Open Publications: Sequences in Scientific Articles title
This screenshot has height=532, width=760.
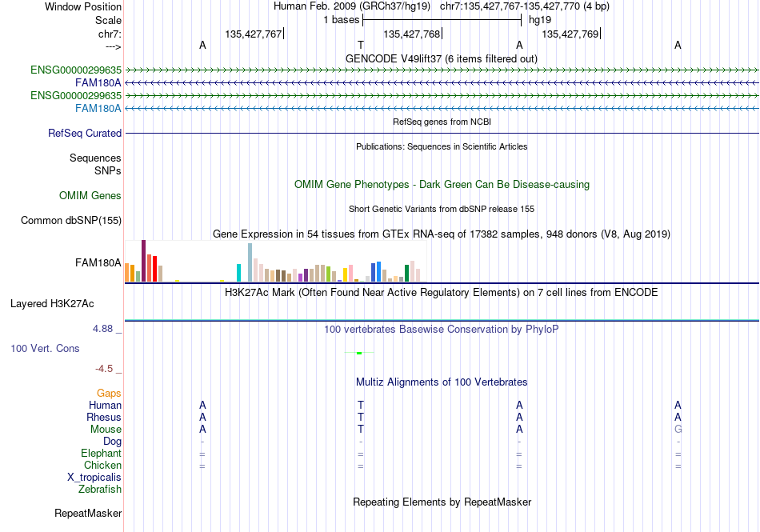[x=442, y=146]
